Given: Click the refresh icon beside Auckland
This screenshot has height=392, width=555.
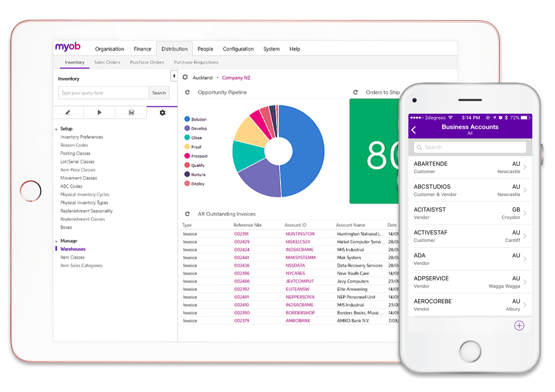Looking at the screenshot, I should (x=185, y=77).
